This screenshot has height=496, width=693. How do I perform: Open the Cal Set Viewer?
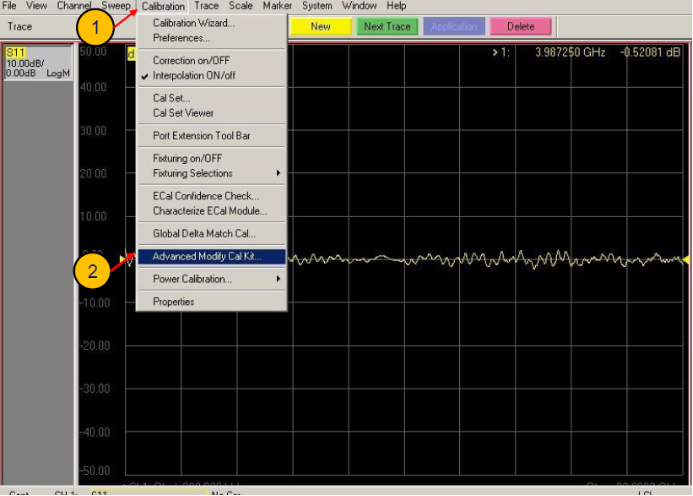click(x=183, y=113)
